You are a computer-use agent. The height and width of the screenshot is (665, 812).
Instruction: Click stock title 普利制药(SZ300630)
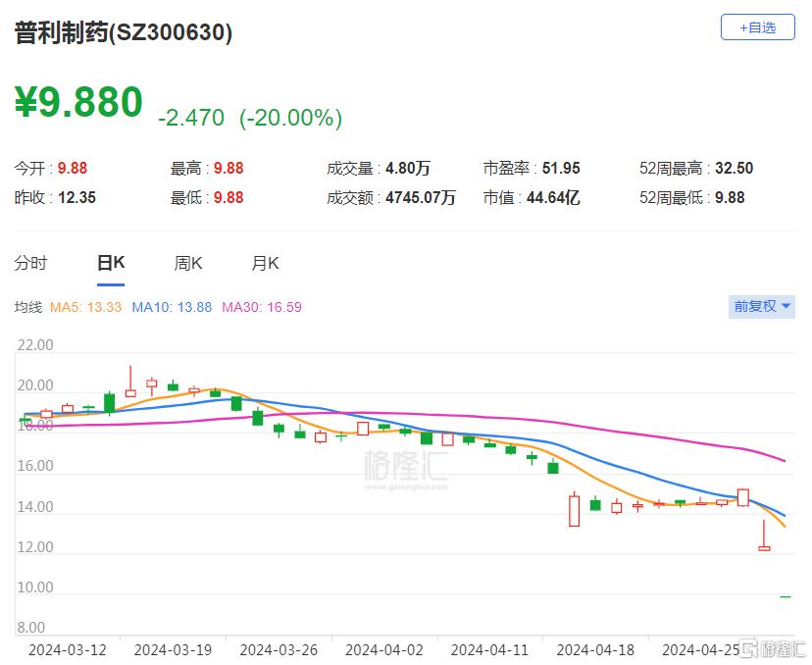(x=124, y=32)
